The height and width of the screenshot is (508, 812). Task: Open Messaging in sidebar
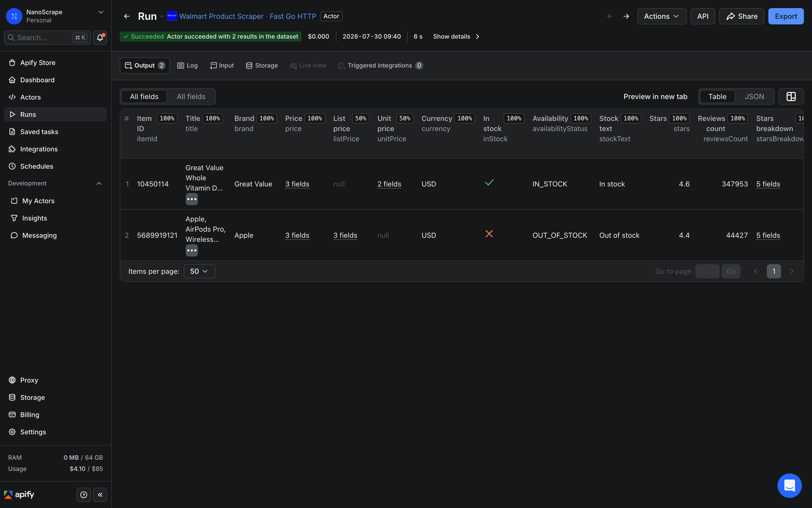(55, 235)
